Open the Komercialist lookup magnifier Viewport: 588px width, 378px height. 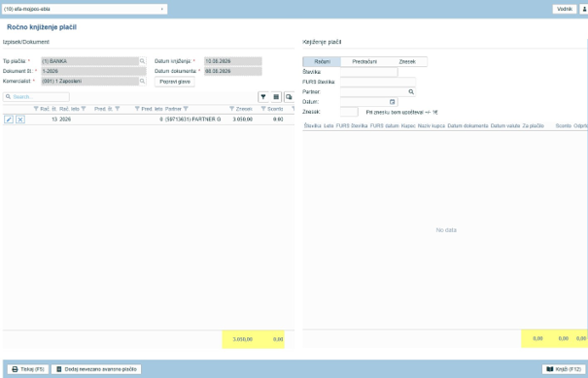(142, 81)
